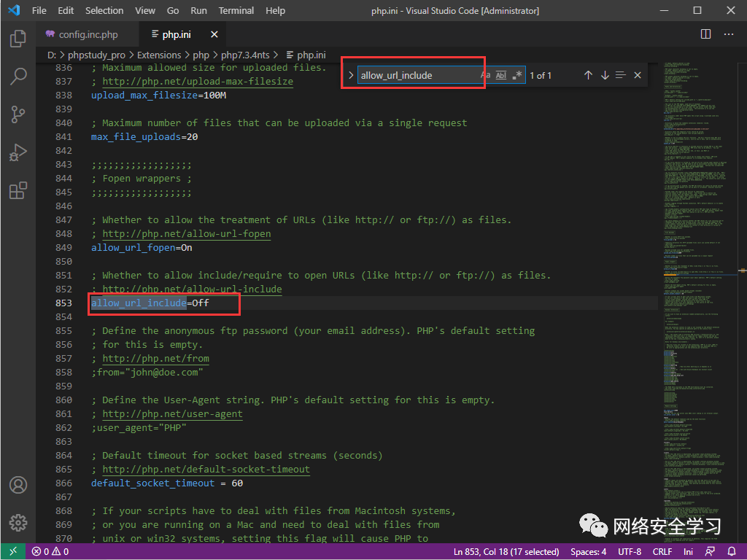Open the Explorer view in activity bar

point(18,39)
